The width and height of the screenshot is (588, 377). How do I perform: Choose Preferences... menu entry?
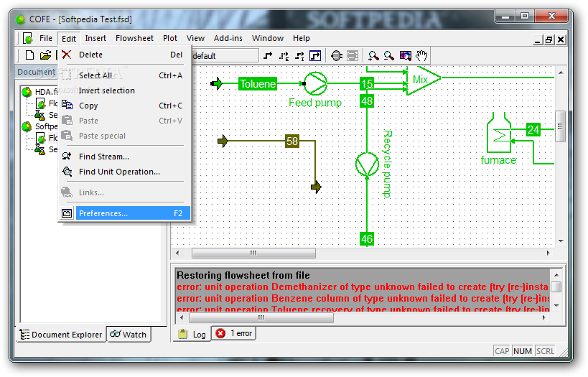click(125, 213)
